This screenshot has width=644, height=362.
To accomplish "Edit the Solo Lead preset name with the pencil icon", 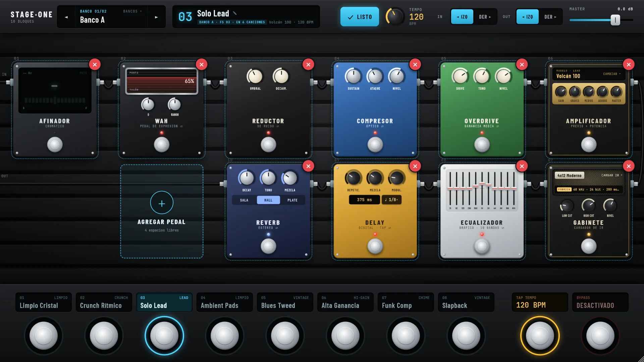I will 235,13.
